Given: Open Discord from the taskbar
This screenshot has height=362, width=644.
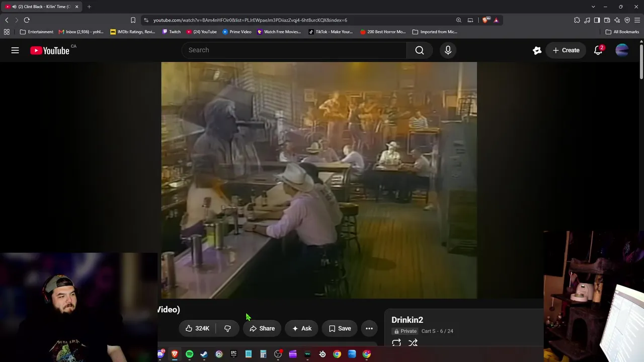Looking at the screenshot, I should (160, 354).
